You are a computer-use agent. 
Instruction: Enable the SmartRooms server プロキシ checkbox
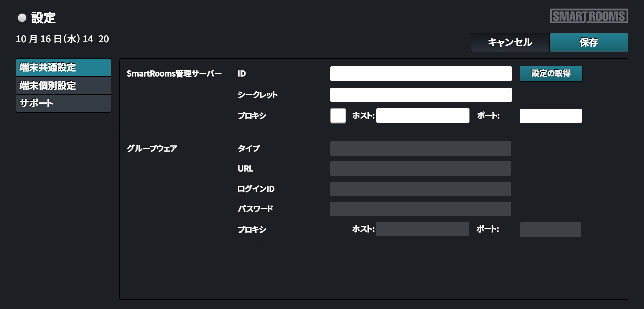pos(338,116)
